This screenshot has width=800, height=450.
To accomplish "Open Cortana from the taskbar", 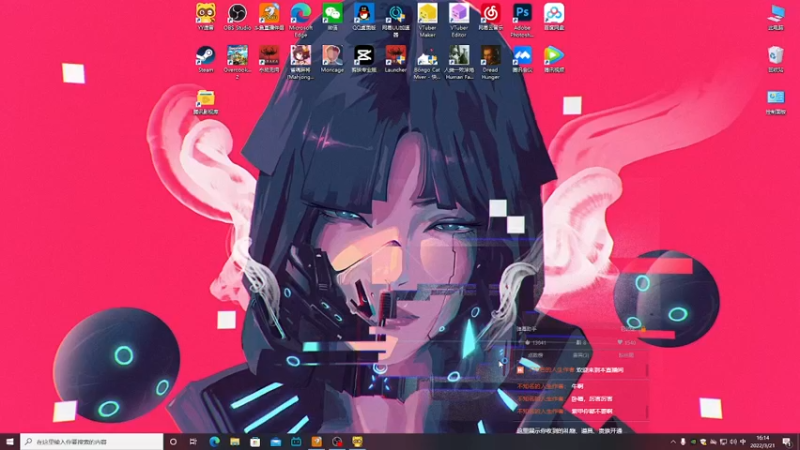I will [173, 441].
